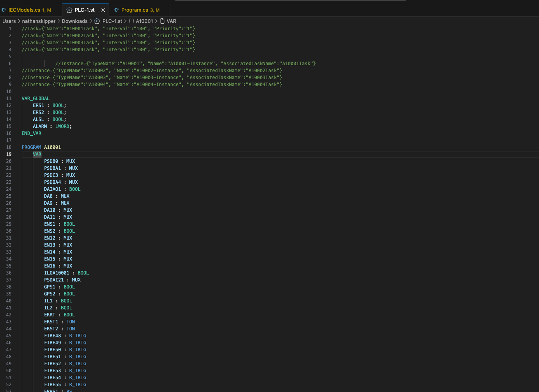Click the PLC file icon on PLC-1.st tab
539x392 pixels.
pyautogui.click(x=70, y=10)
